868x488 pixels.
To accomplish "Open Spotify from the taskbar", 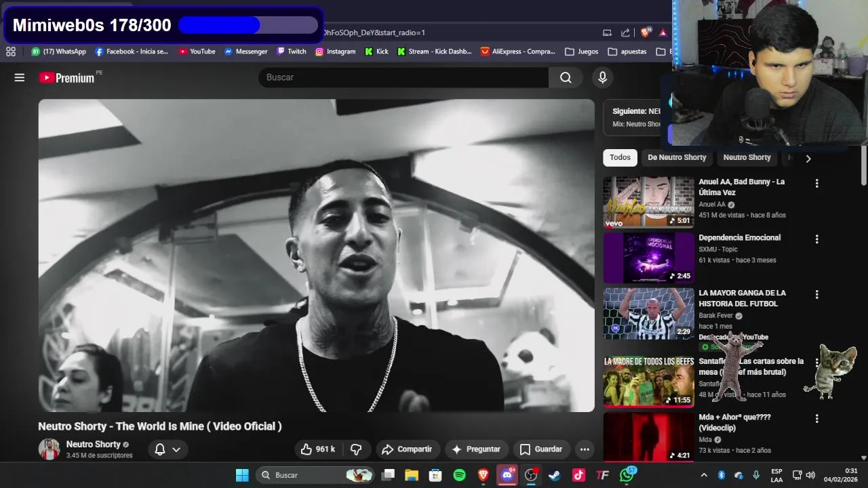I will (459, 475).
